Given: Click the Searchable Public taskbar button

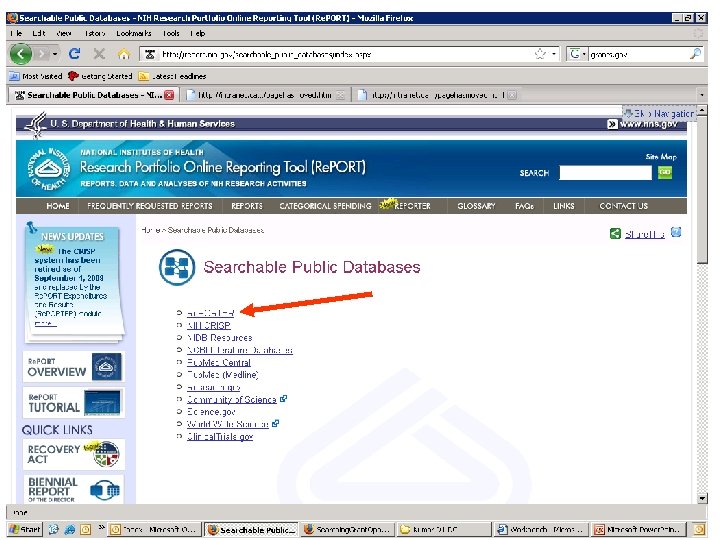Looking at the screenshot, I should tap(251, 529).
